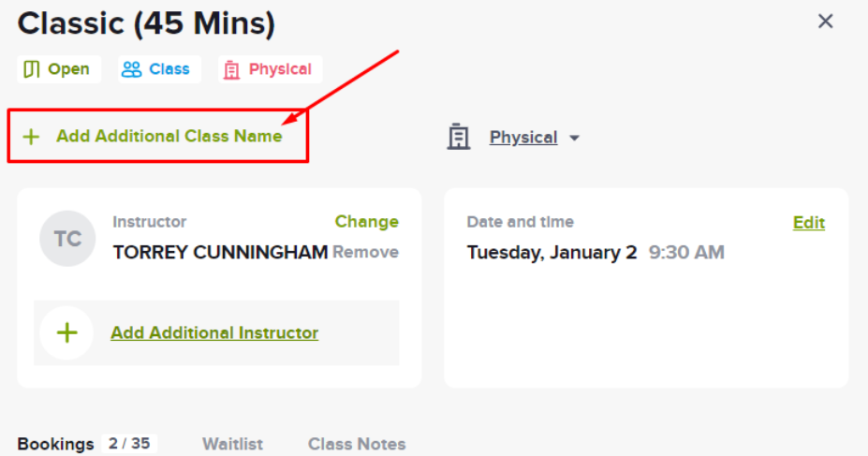The image size is (868, 456).
Task: Close the Classic (45 Mins) dialog
Action: tap(825, 22)
